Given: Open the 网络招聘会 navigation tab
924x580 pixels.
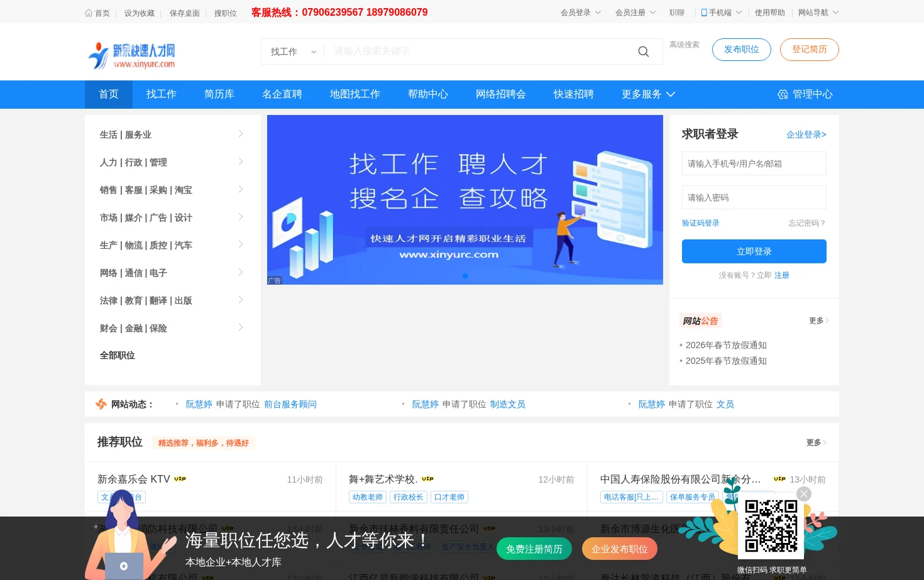Looking at the screenshot, I should point(501,94).
